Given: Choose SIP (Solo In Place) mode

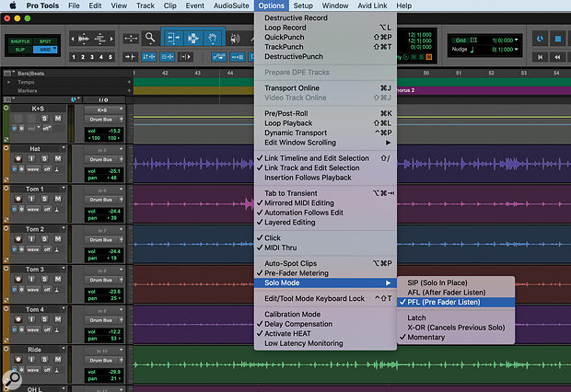Looking at the screenshot, I should tap(456, 282).
